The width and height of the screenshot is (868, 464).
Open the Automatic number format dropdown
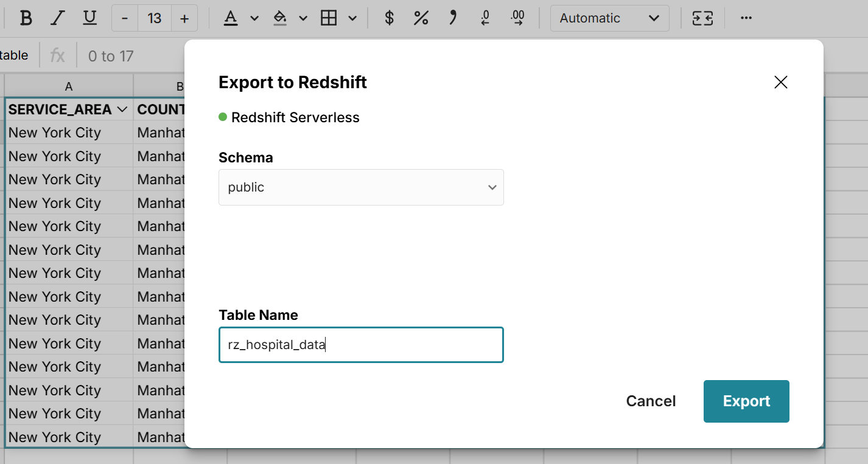point(609,18)
